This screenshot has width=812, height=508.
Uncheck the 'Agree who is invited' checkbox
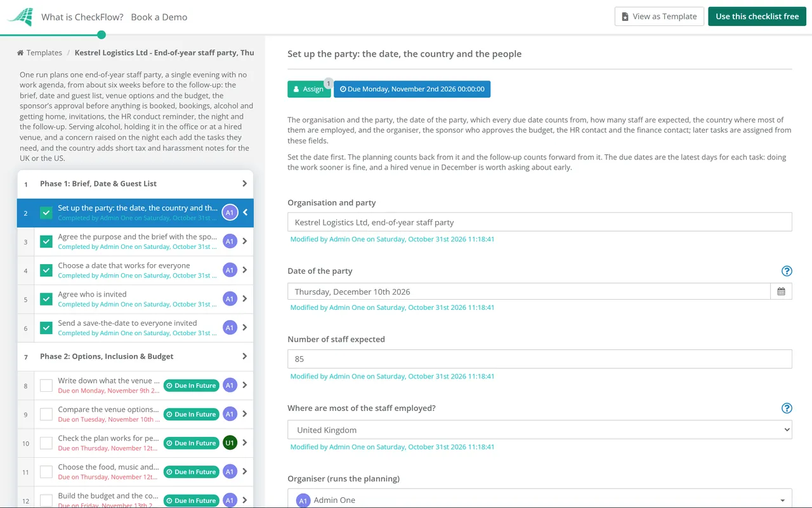46,298
